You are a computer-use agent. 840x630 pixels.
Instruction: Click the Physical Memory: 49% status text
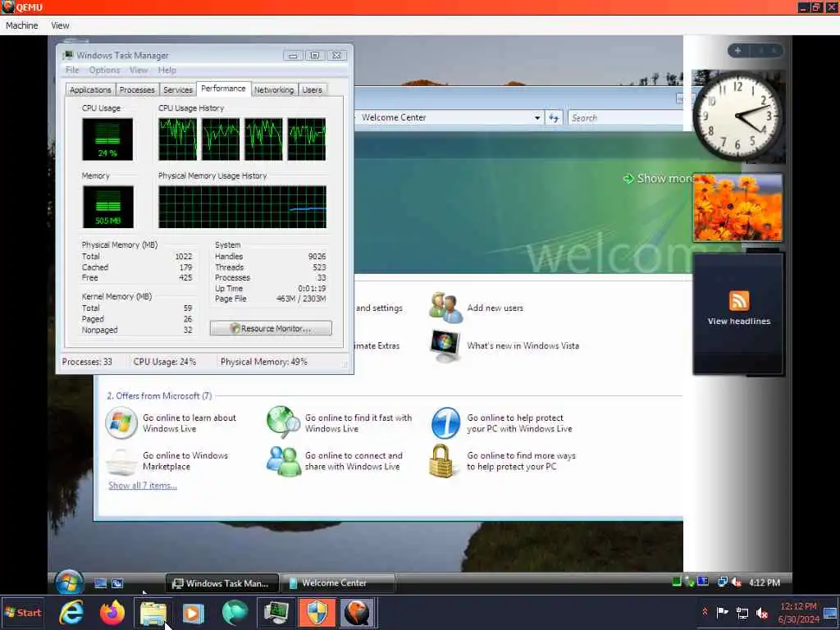coord(264,362)
